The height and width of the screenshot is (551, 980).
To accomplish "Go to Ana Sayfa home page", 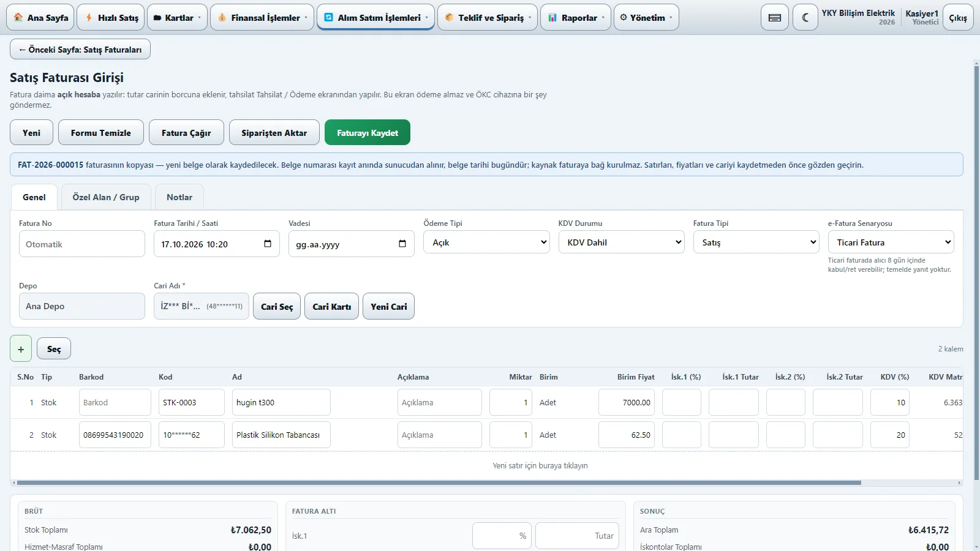I will pyautogui.click(x=40, y=17).
